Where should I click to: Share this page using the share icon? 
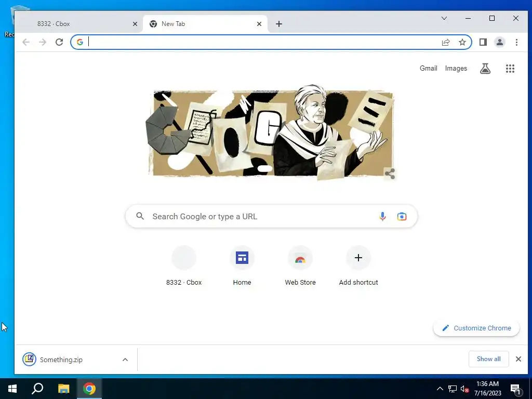446,42
